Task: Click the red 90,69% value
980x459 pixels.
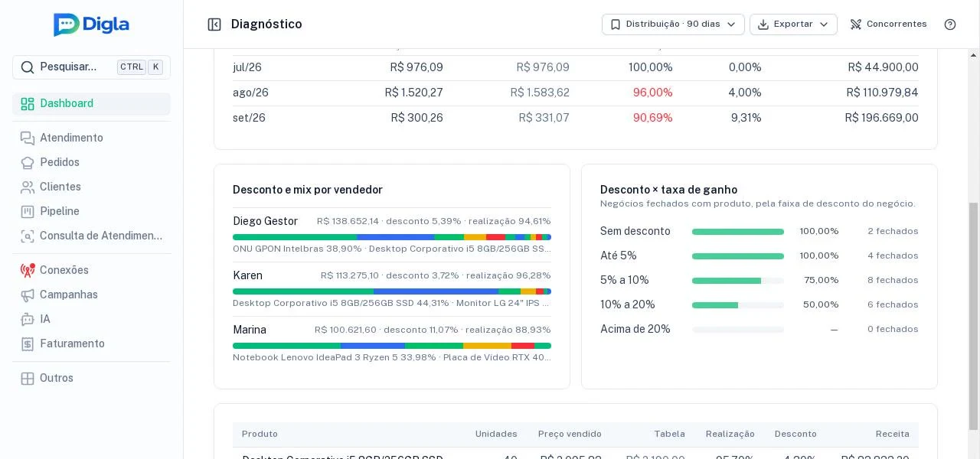Action: click(652, 119)
